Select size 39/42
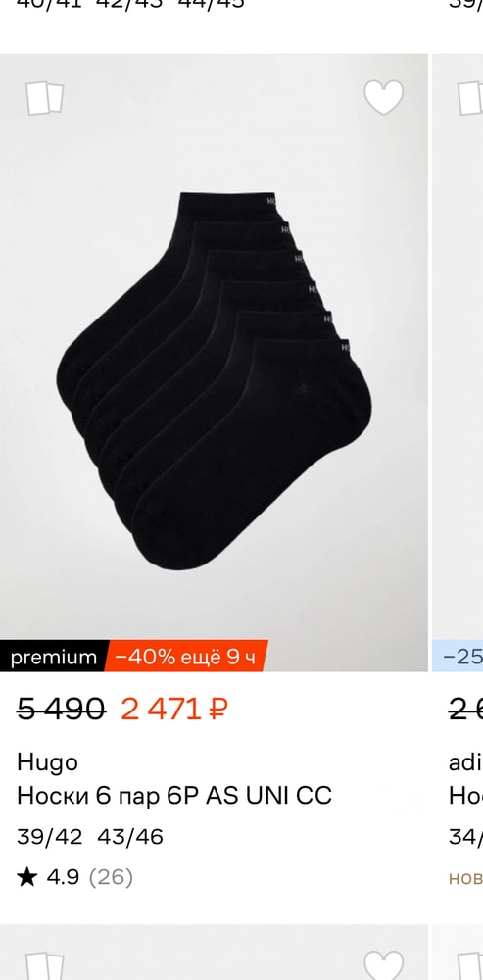483x980 pixels. click(x=49, y=836)
